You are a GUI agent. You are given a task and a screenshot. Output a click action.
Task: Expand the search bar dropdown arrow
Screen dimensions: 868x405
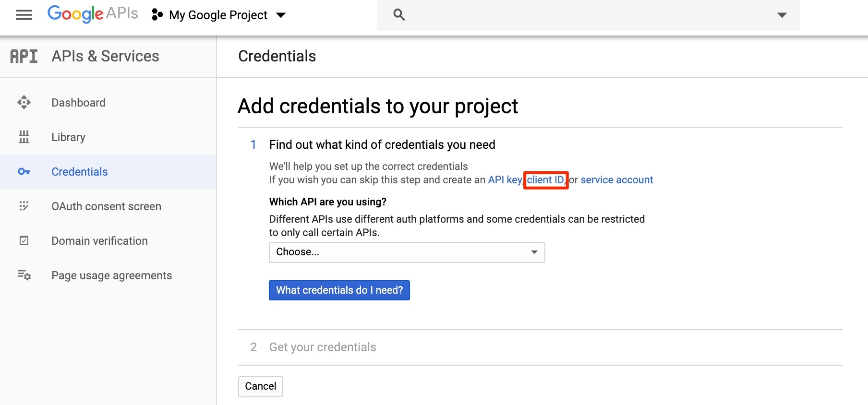click(782, 15)
